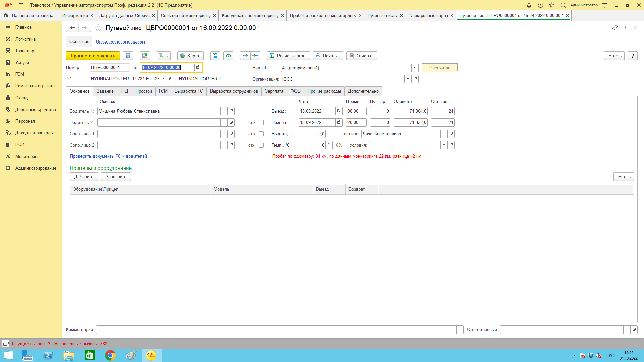Click the speedometer icon in toolbar
The width and height of the screenshot is (644, 362).
point(229,56)
